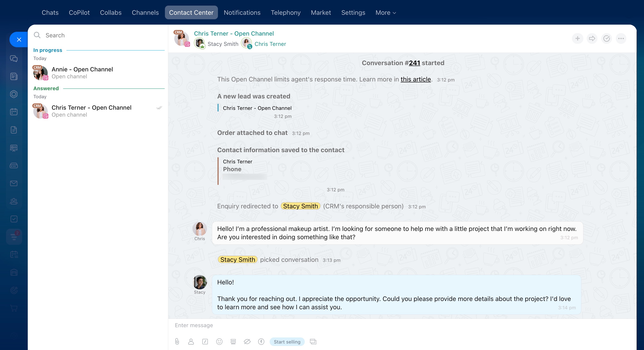Open the Workgroups people sidebar icon
The image size is (644, 350).
[14, 201]
